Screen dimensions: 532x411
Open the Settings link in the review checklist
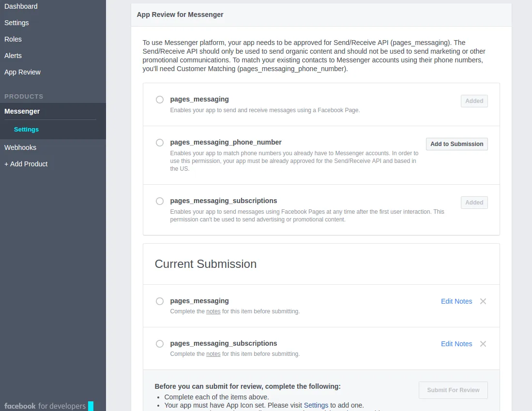click(316, 405)
